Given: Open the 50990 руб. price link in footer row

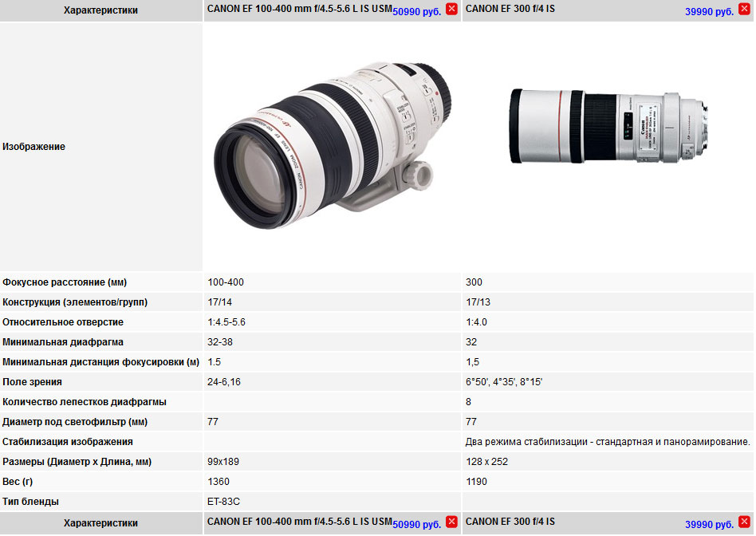Looking at the screenshot, I should click(x=416, y=524).
